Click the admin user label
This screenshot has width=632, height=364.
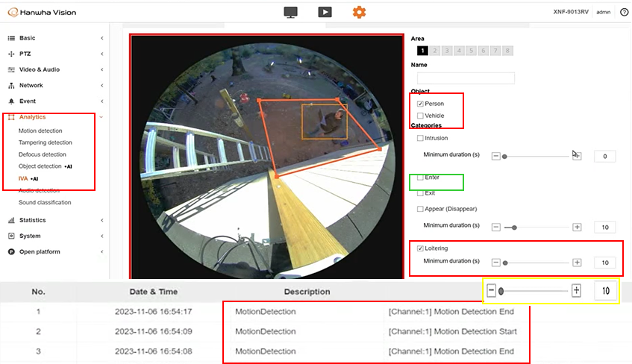(603, 13)
